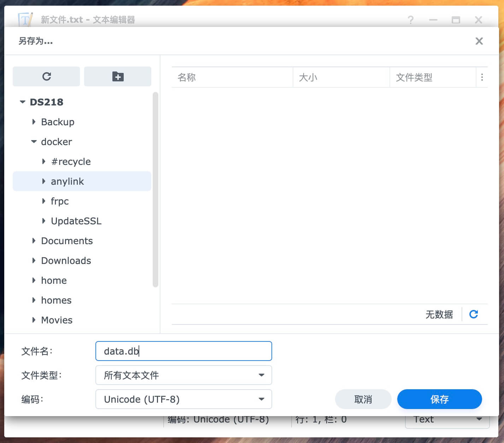Sort files by the 大小 column header
Screen dimensions: 504x443
point(341,77)
